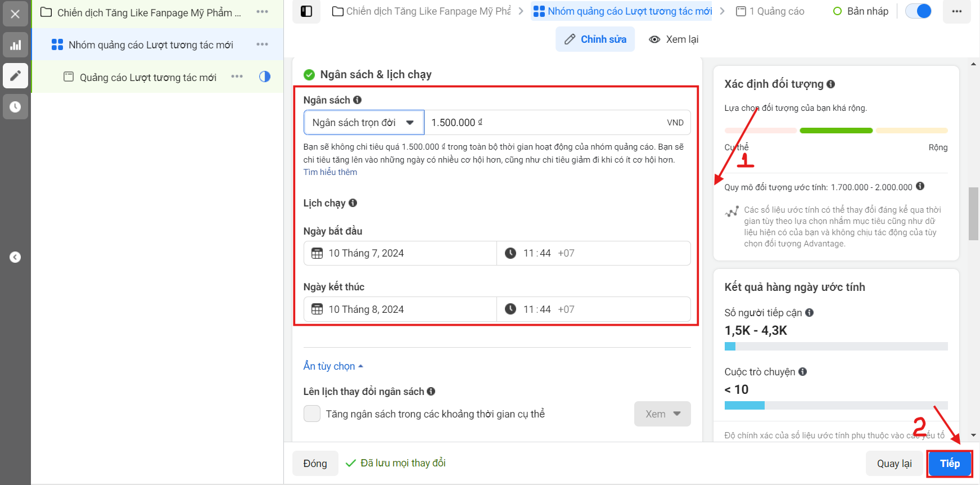Click the Kết quả hàng ngày ước tính heading
980x485 pixels.
(x=794, y=287)
